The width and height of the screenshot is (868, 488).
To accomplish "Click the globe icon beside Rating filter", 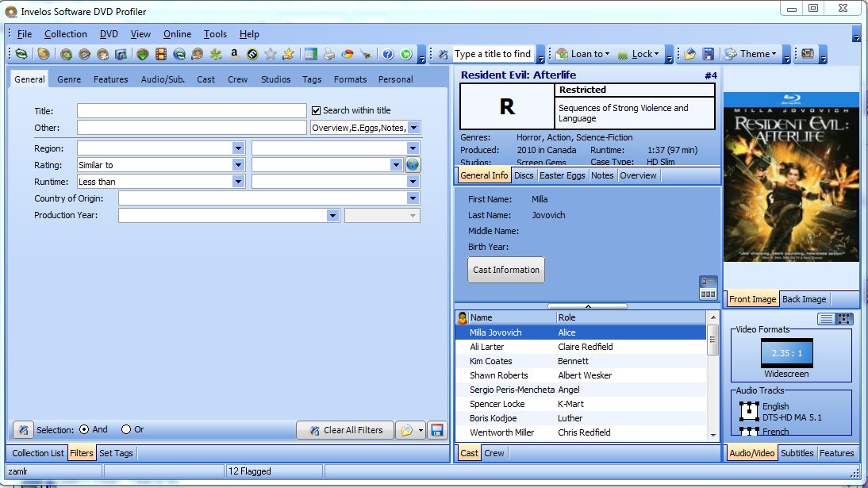I will 413,165.
